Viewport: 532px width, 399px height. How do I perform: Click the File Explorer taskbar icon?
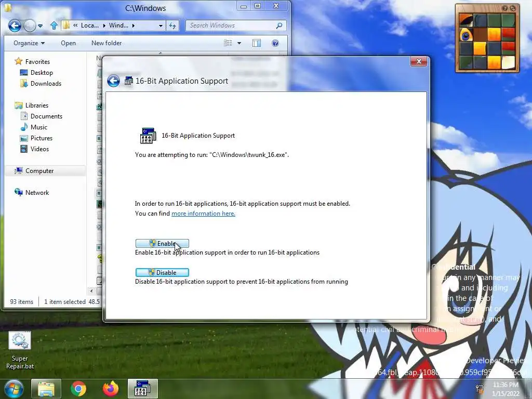coord(46,389)
